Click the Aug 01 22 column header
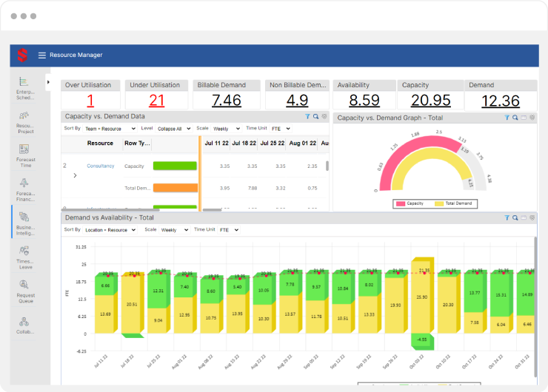The image size is (548, 392). [303, 143]
